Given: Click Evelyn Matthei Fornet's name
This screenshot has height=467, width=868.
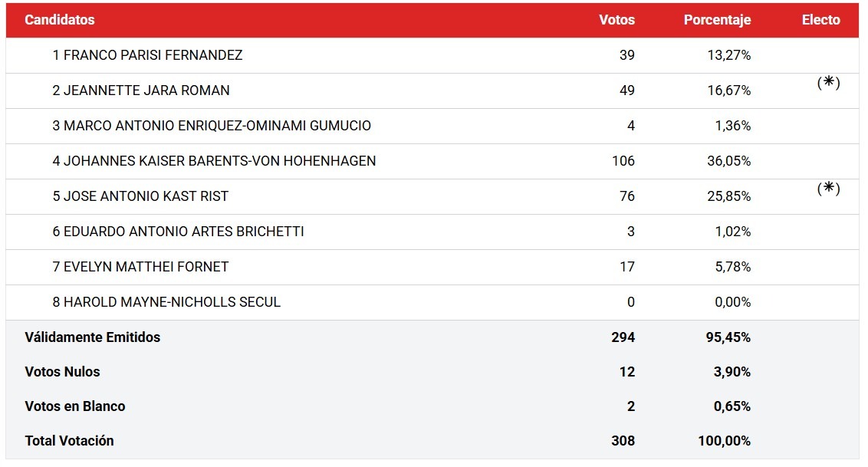Looking at the screenshot, I should click(140, 267).
